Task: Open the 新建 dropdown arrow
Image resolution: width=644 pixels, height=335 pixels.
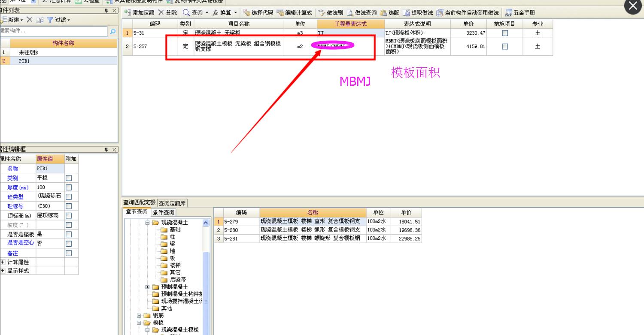Action: (21, 20)
